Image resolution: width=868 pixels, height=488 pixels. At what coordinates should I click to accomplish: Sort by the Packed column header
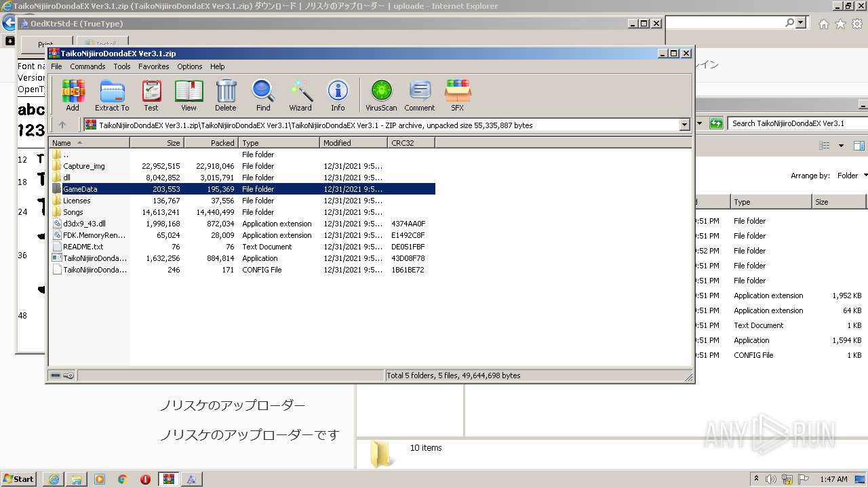coord(211,143)
